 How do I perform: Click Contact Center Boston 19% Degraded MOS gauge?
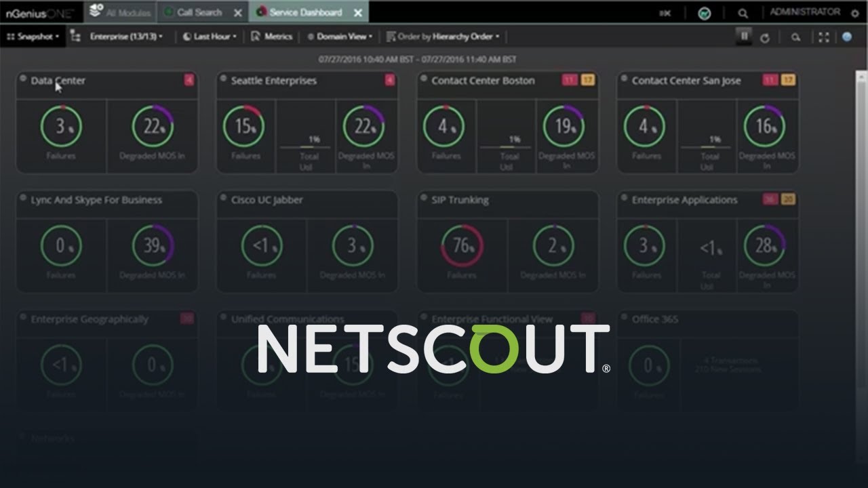(565, 127)
